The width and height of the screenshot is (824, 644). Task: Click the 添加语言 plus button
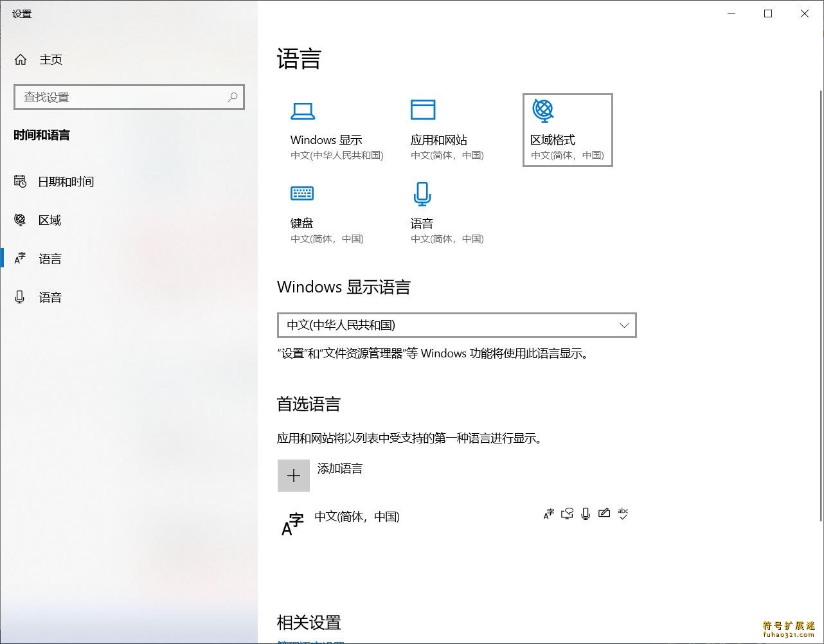294,476
